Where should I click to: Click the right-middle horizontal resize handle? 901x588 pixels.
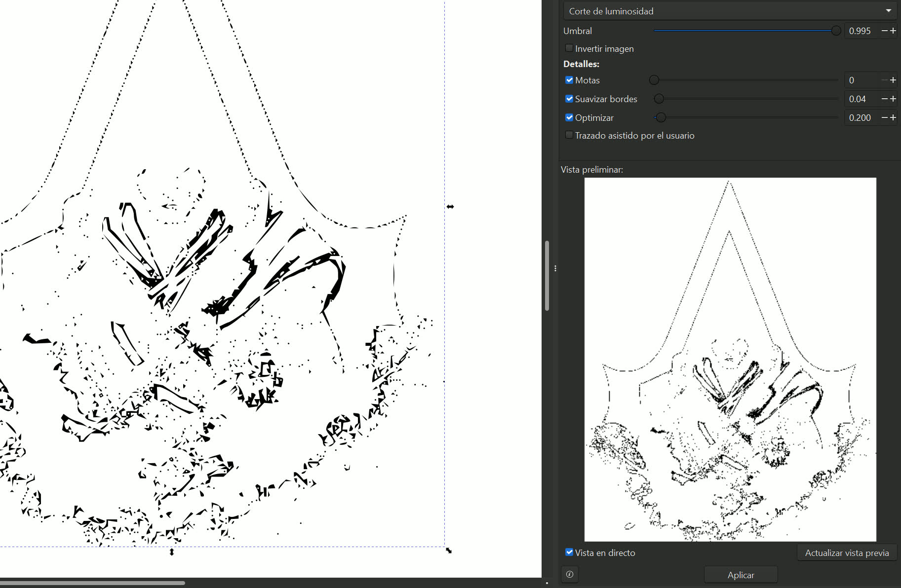(x=450, y=207)
